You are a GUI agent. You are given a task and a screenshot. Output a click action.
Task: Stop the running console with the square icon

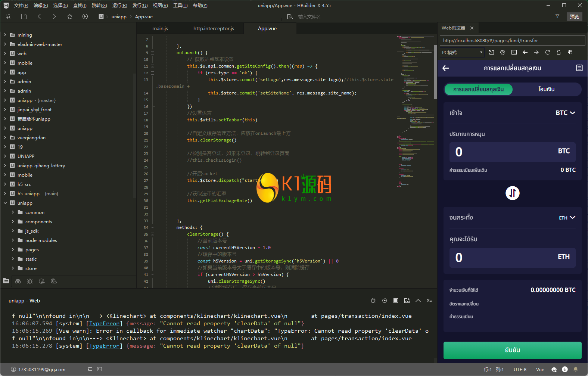pos(396,301)
